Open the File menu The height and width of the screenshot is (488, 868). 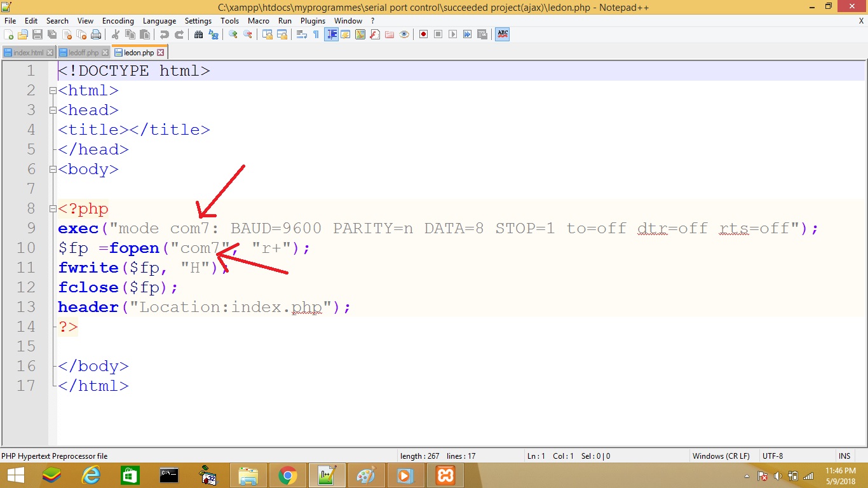coord(10,21)
